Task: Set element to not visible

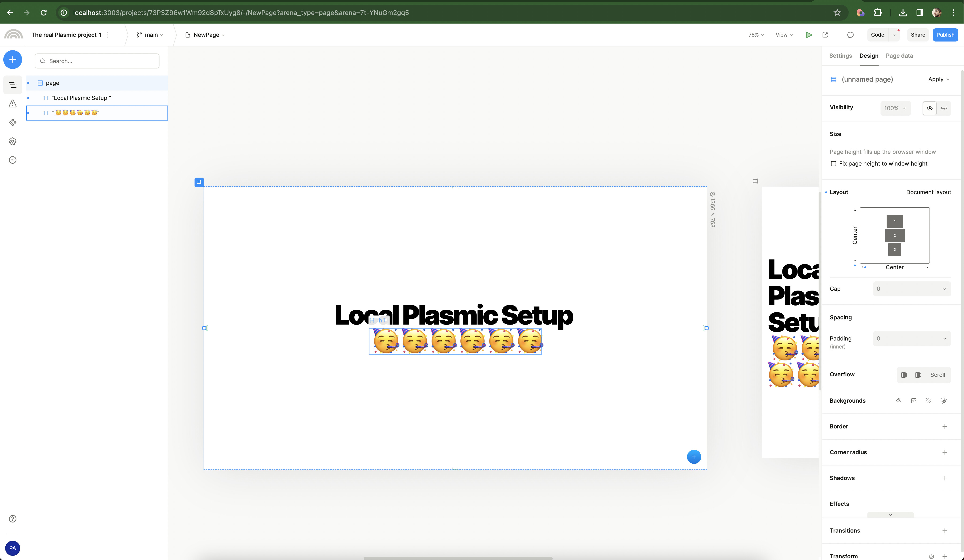Action: (944, 108)
